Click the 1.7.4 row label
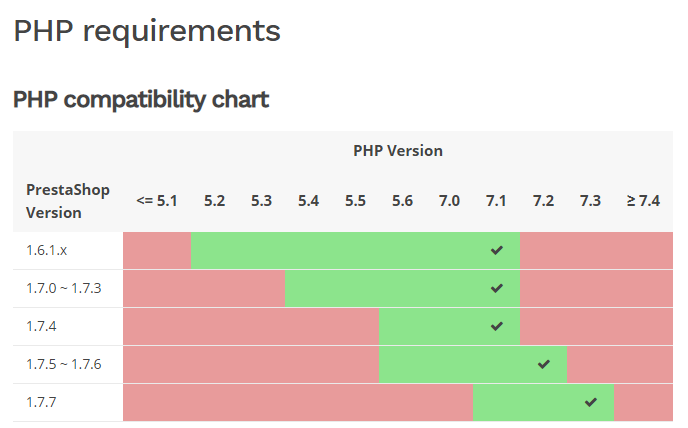The width and height of the screenshot is (688, 428). pos(41,326)
